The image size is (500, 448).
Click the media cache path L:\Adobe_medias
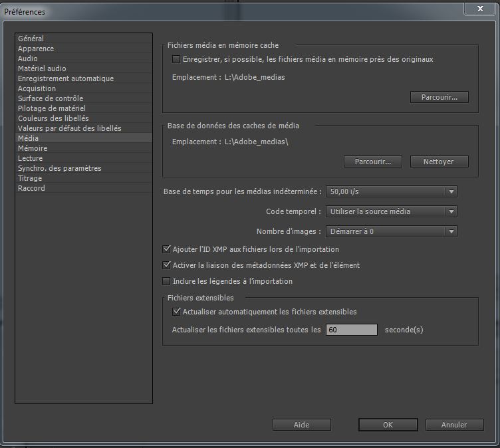[x=255, y=77]
